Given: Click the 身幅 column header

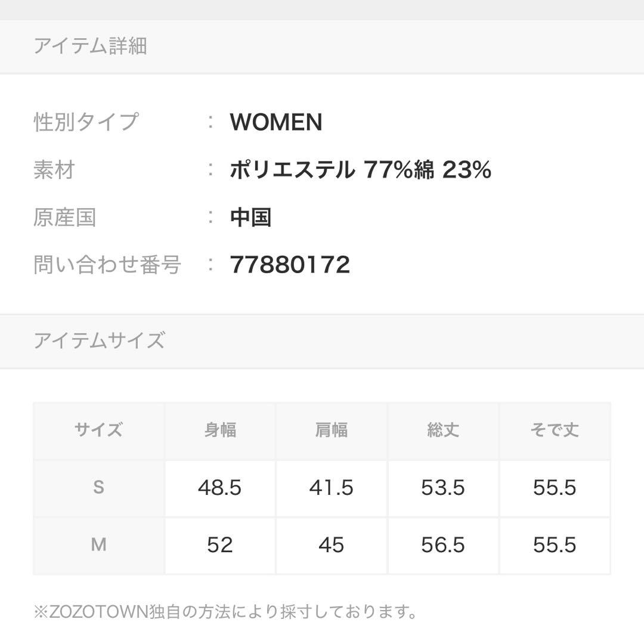Looking at the screenshot, I should point(220,431).
